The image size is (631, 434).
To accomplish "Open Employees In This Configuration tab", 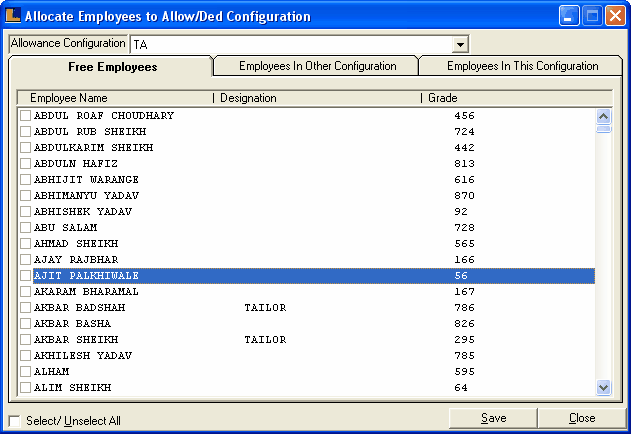I will tap(522, 66).
